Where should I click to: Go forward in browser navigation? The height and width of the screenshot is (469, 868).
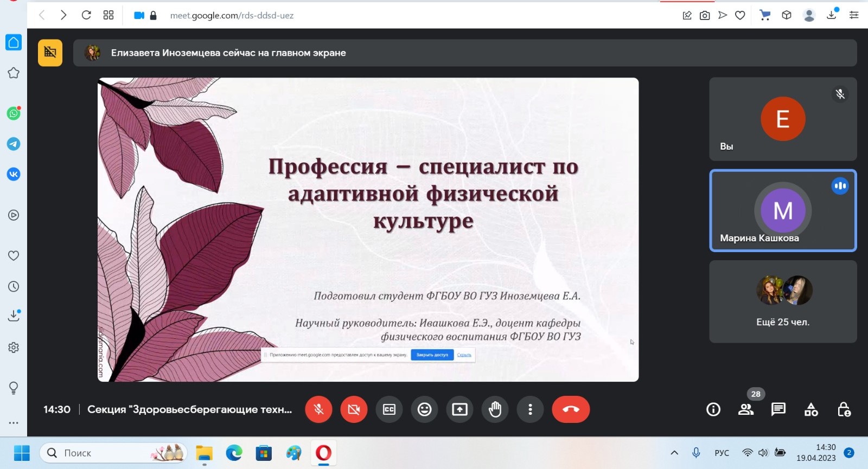(x=63, y=15)
